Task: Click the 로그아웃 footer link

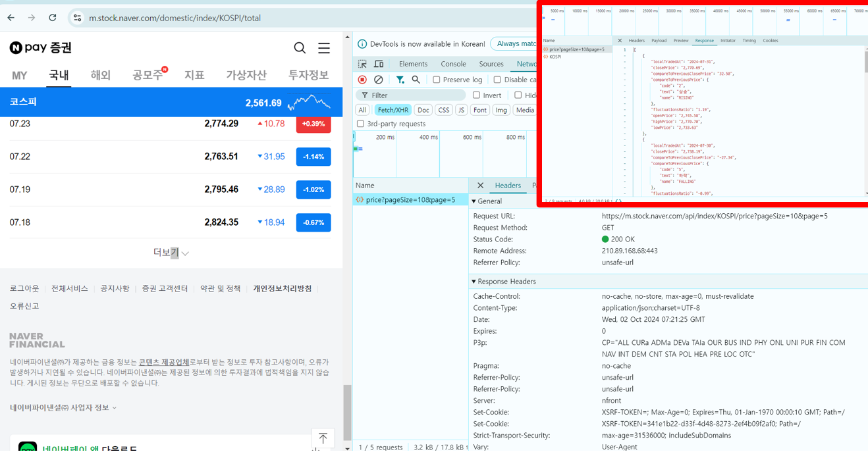Action: (24, 289)
